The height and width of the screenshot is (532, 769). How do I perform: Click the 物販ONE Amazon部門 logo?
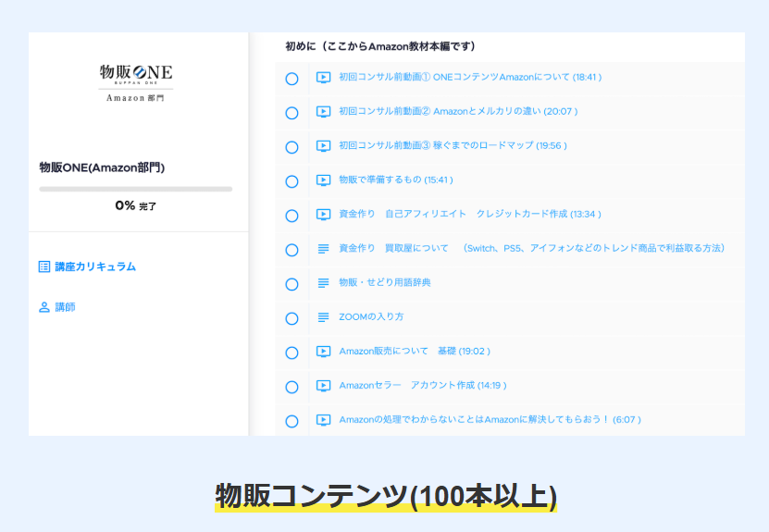click(136, 81)
